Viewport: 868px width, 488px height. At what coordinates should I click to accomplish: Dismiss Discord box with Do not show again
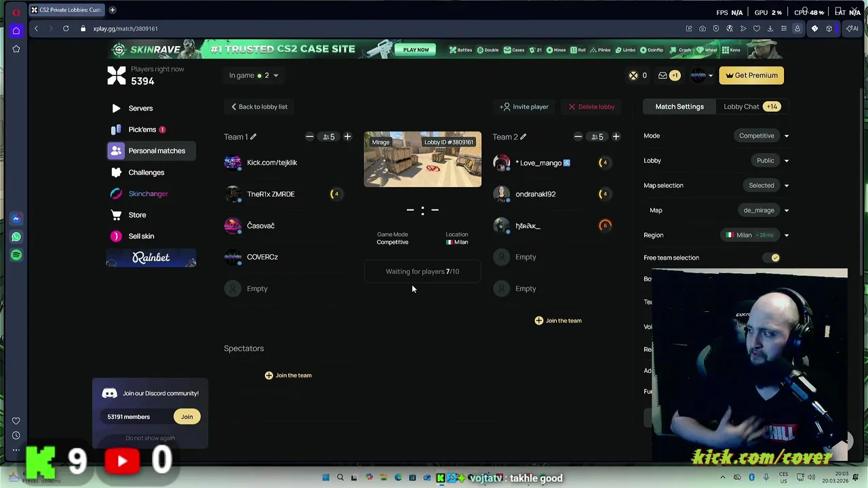point(150,438)
